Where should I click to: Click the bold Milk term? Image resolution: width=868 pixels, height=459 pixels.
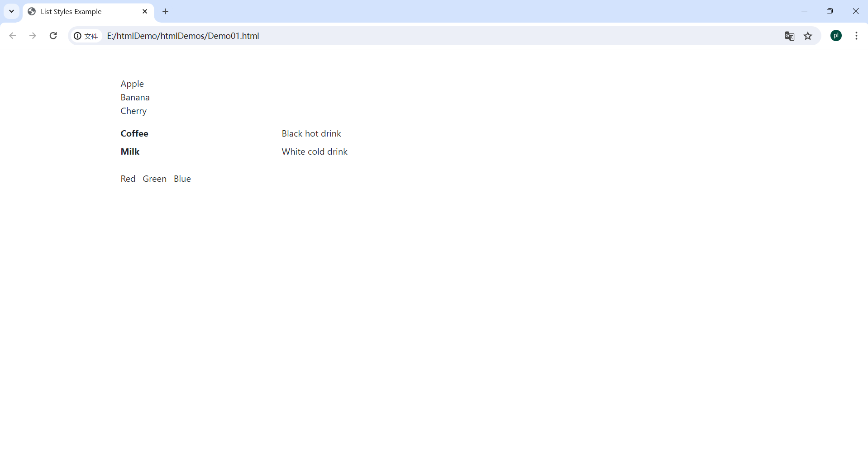(130, 152)
